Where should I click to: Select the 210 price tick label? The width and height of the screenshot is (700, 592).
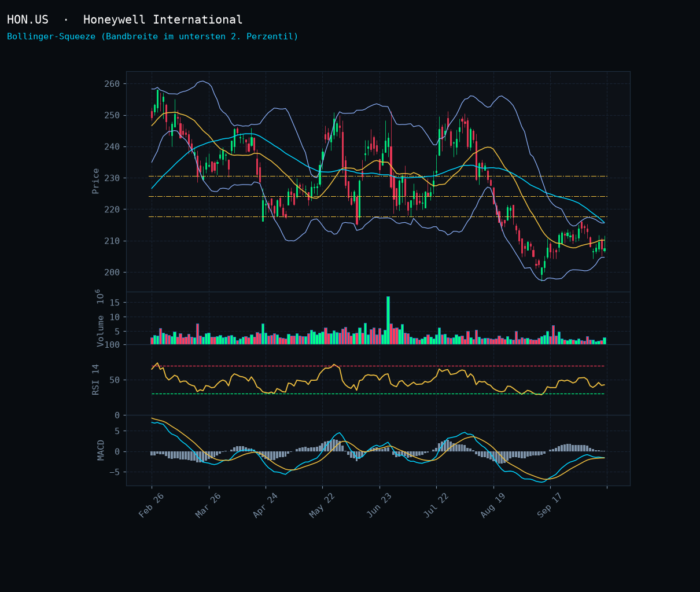point(112,241)
